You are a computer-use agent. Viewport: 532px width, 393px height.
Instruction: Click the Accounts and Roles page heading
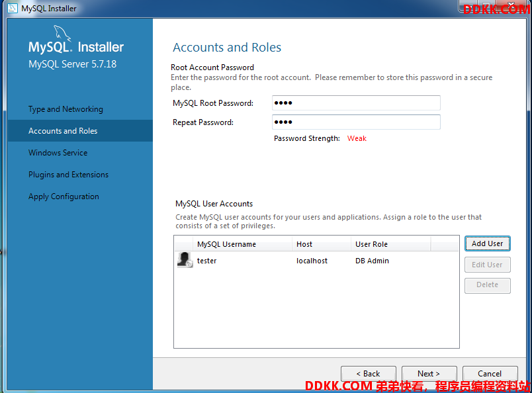[227, 47]
